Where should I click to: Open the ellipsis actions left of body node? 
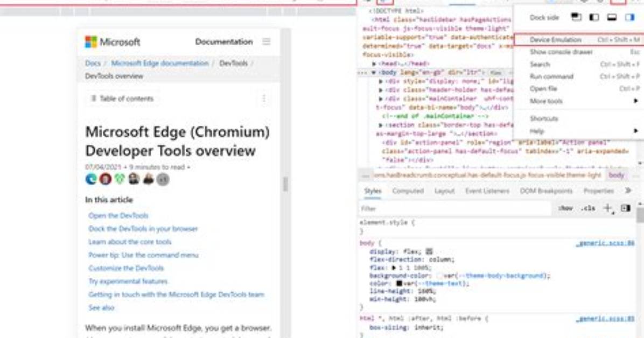[362, 73]
